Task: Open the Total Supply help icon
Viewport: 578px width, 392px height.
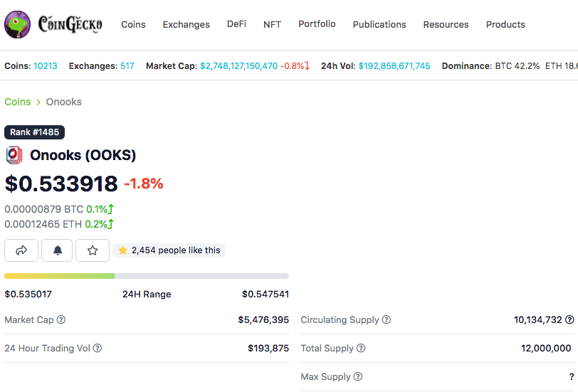Action: click(361, 348)
